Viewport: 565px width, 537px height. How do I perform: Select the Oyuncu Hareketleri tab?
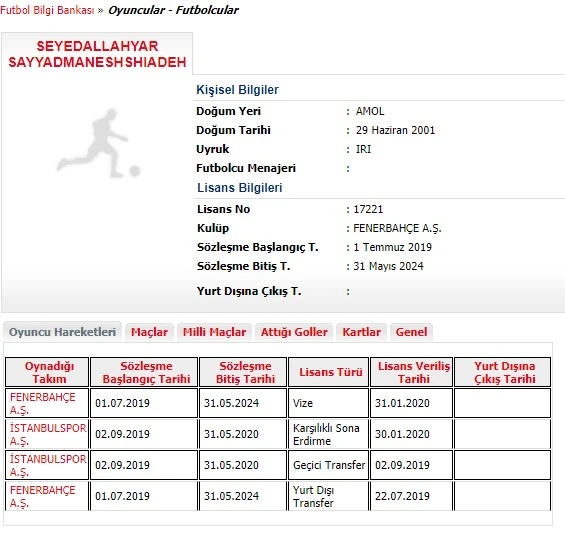62,332
